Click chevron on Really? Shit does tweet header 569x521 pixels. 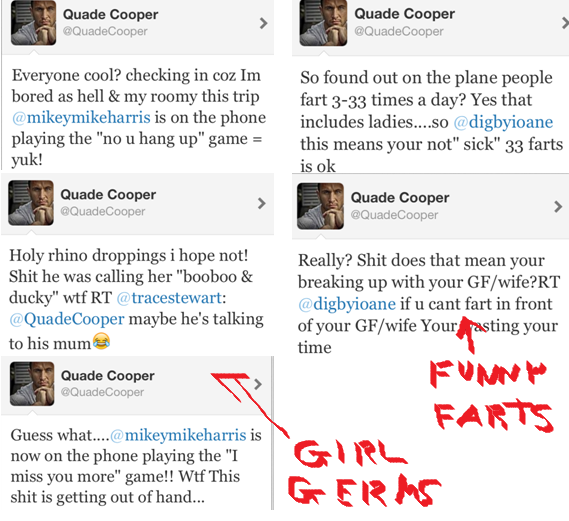pos(558,206)
